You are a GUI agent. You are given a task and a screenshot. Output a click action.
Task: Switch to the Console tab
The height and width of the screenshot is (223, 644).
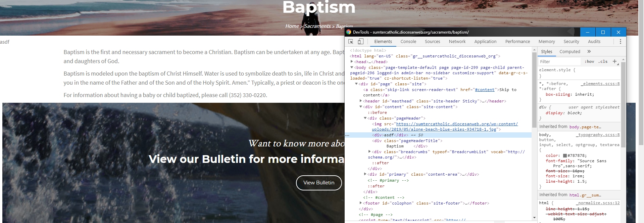coord(408,42)
